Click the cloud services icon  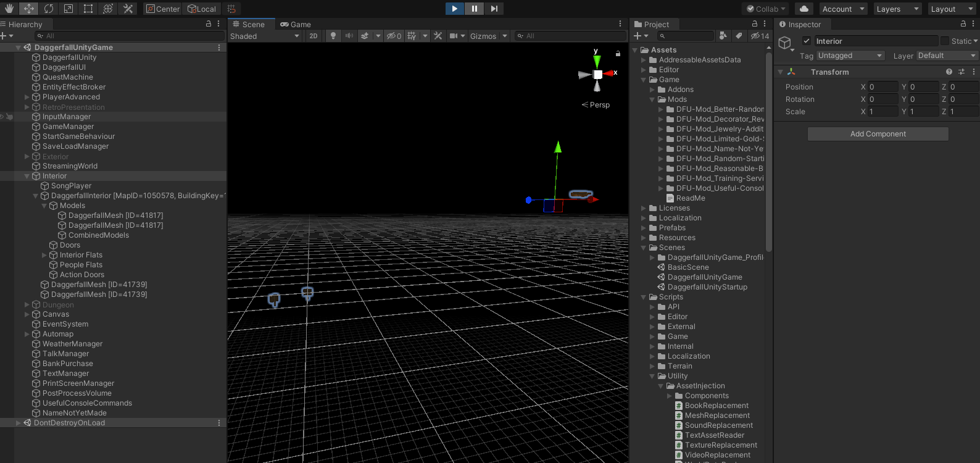(804, 9)
